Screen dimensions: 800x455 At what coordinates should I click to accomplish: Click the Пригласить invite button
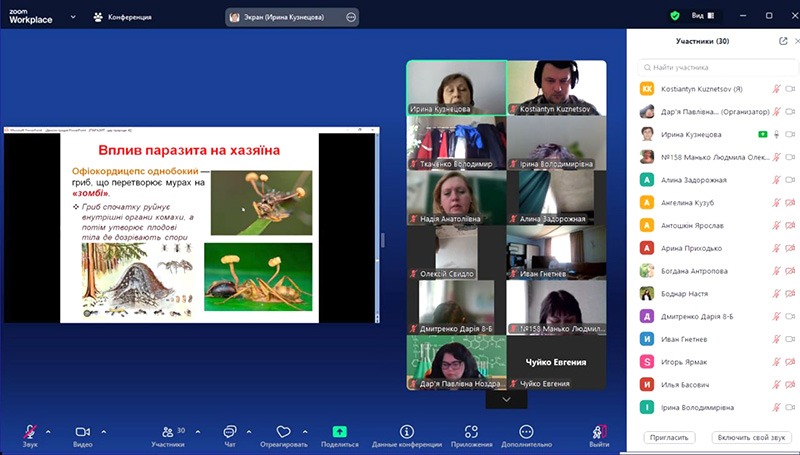(x=668, y=437)
